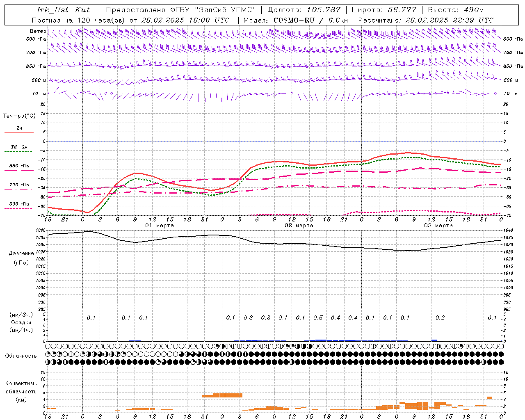This screenshot has height=420, width=525.
Task: Click the Высота: 490м elevation value
Action: (x=456, y=10)
